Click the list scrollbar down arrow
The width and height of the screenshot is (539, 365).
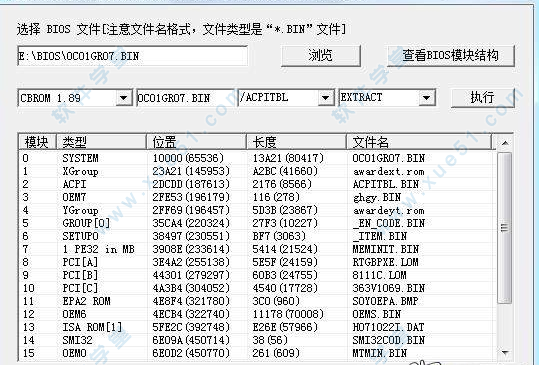(x=505, y=353)
